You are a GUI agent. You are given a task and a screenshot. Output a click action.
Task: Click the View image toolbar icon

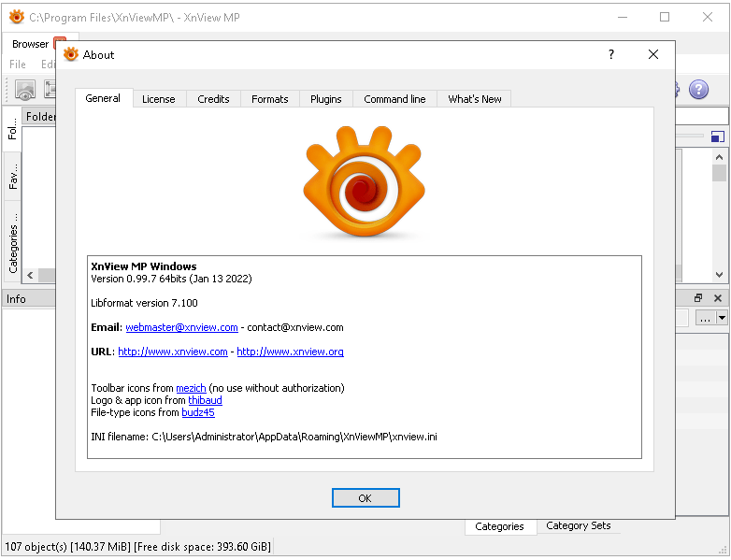tap(25, 89)
